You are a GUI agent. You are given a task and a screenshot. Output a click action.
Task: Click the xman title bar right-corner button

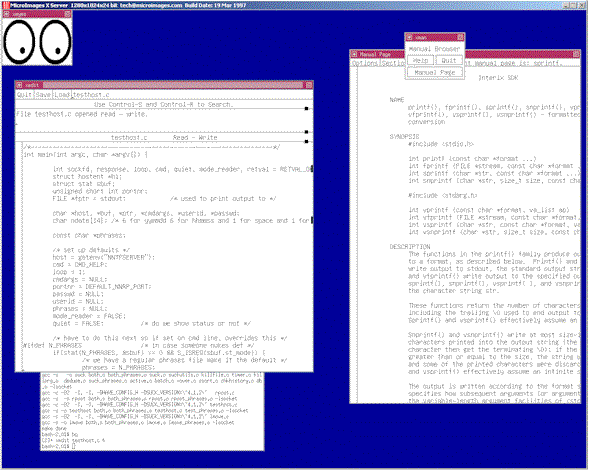coord(460,37)
